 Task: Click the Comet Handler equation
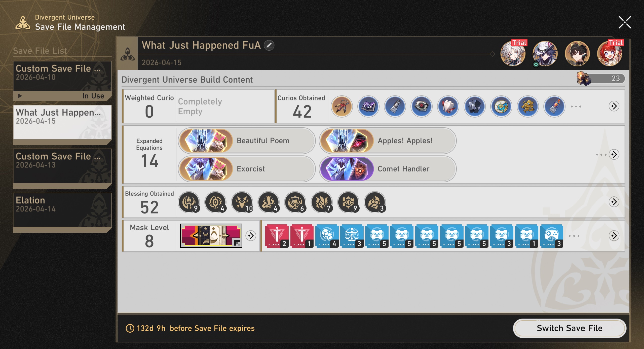tap(388, 169)
